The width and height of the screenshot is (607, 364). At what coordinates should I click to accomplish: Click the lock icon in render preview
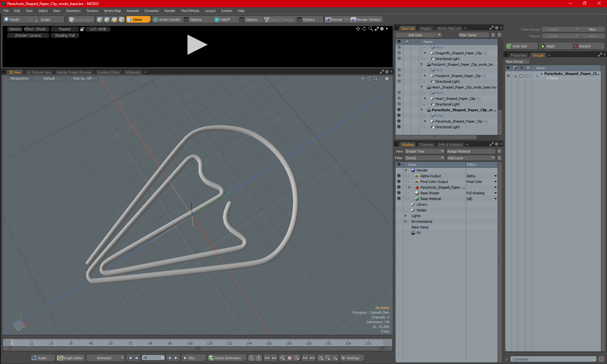82,29
